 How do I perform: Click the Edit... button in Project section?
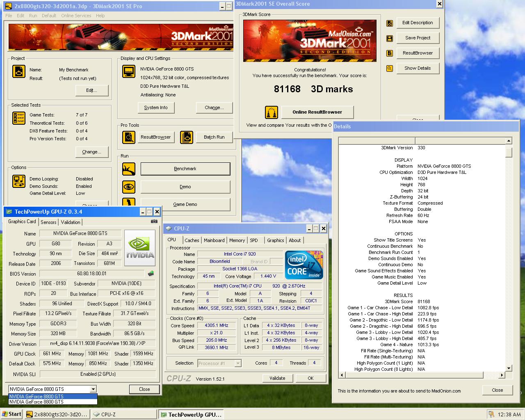(92, 90)
